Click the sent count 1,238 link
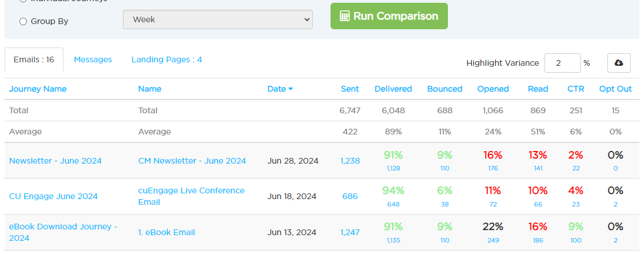 coord(350,161)
